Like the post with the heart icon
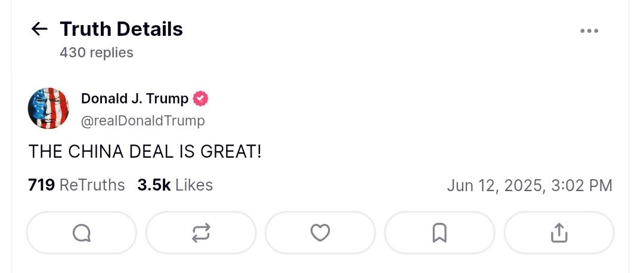The image size is (644, 273). pyautogui.click(x=320, y=233)
